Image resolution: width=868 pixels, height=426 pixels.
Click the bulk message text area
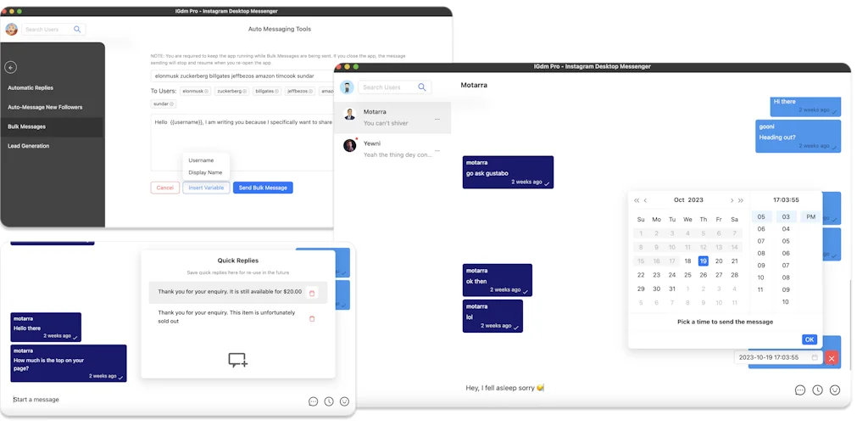coord(242,143)
